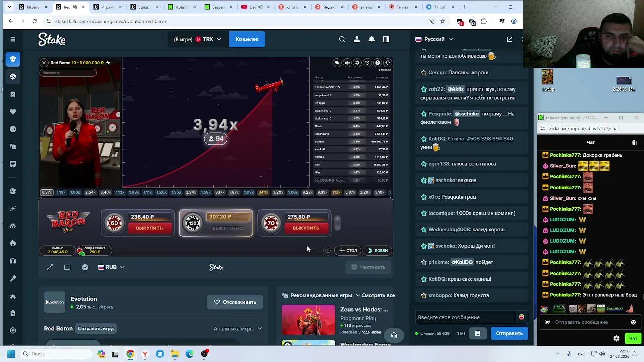
Task: Open emoji picker in Stake chat
Action: (x=521, y=317)
